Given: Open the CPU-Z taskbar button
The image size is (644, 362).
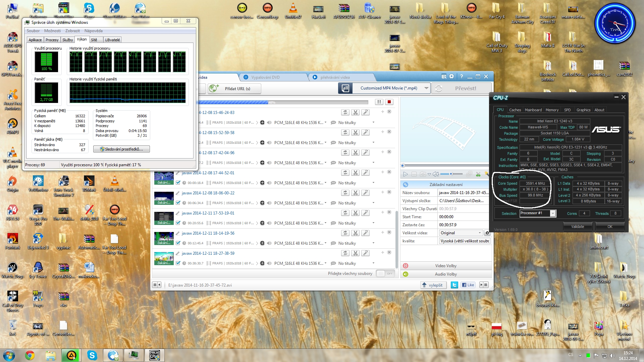Looking at the screenshot, I should point(155,355).
